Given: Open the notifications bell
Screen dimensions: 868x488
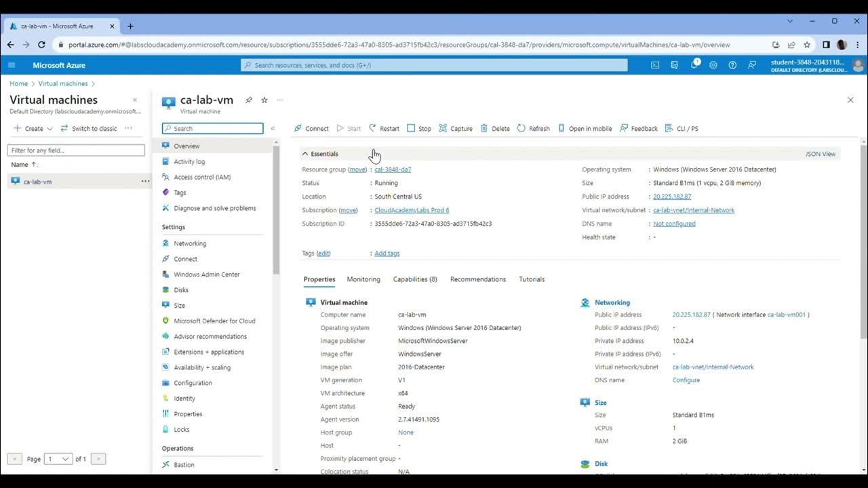Looking at the screenshot, I should [x=694, y=64].
